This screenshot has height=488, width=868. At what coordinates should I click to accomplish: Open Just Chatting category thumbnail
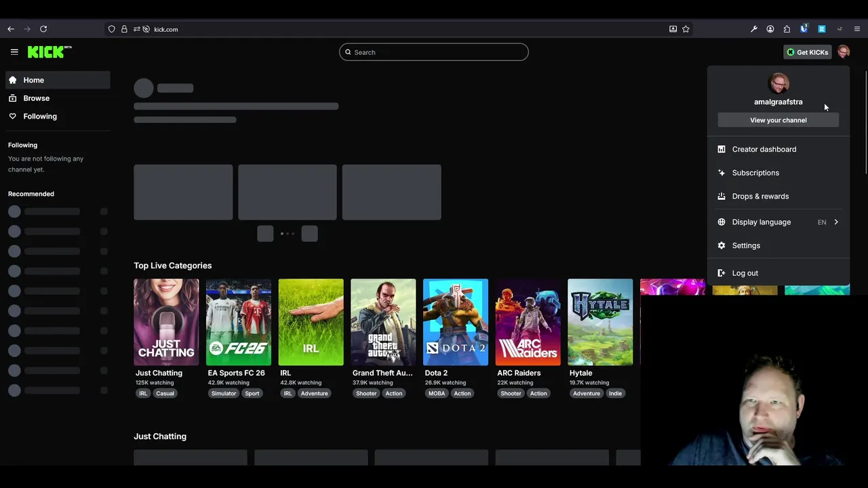[x=166, y=322]
